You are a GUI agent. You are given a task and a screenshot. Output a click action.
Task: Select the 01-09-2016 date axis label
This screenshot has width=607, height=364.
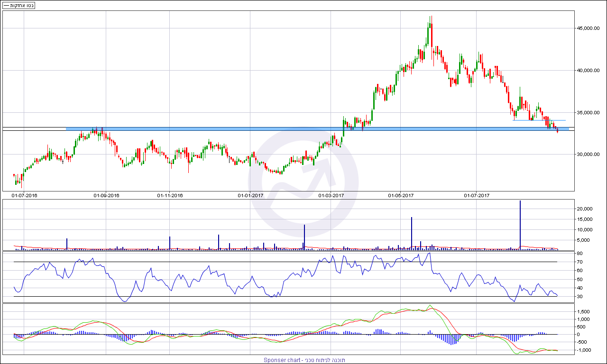tap(106, 195)
